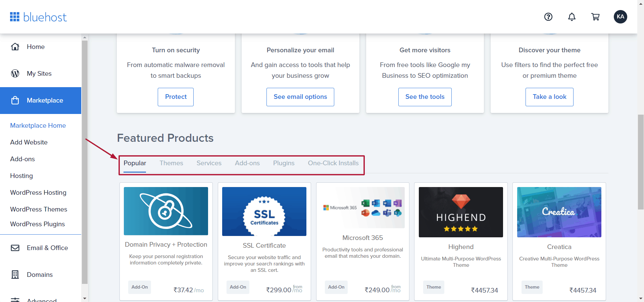Click the See email options button

300,97
